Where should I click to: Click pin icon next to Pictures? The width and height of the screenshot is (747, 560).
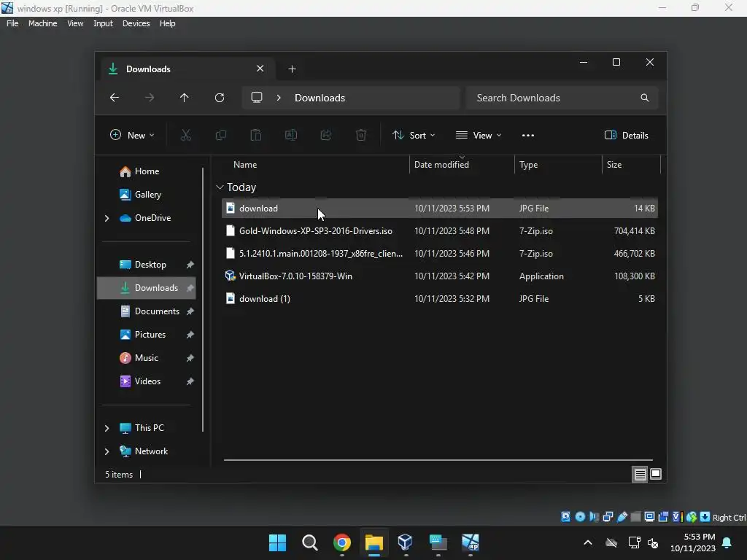190,335
